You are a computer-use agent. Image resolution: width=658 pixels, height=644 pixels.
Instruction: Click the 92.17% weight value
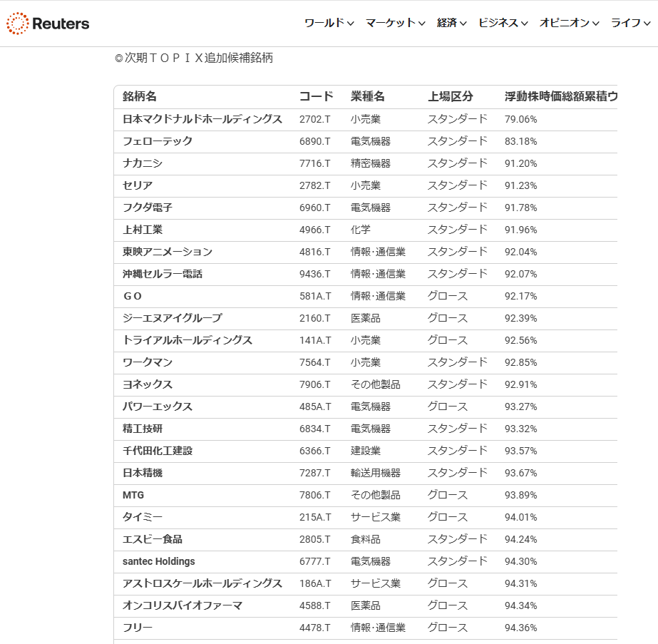coord(521,297)
